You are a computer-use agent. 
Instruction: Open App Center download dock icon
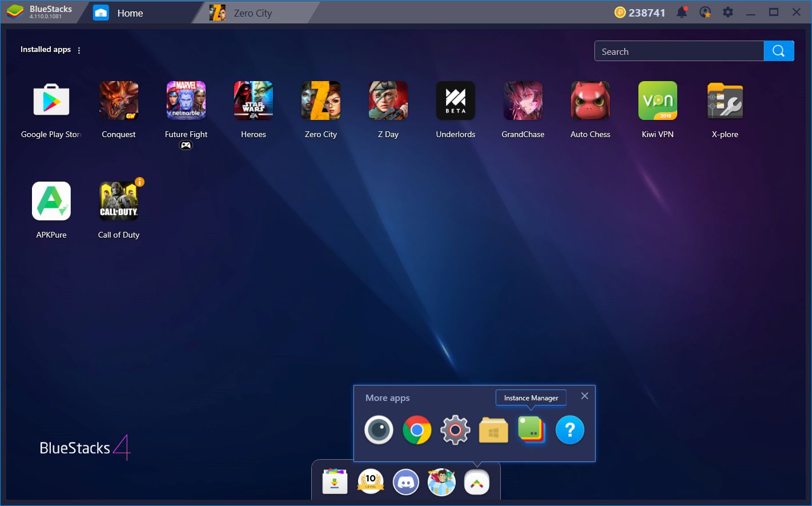[335, 483]
